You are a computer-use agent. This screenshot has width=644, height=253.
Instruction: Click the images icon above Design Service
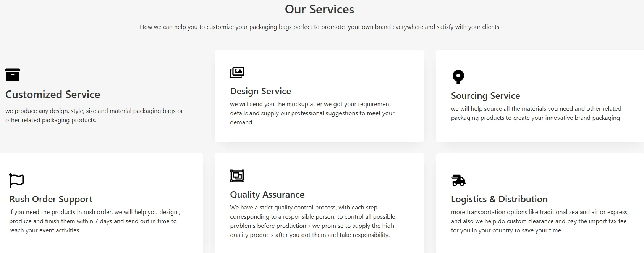(237, 72)
